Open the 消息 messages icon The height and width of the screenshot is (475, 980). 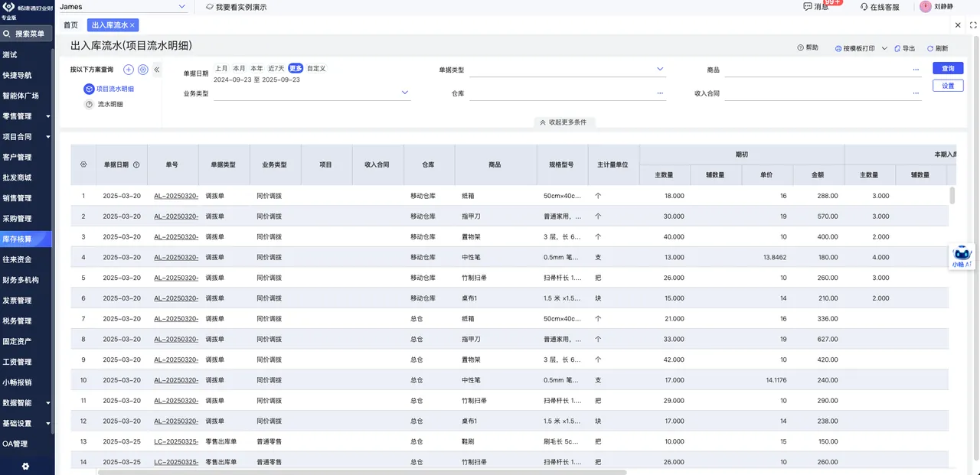(807, 7)
